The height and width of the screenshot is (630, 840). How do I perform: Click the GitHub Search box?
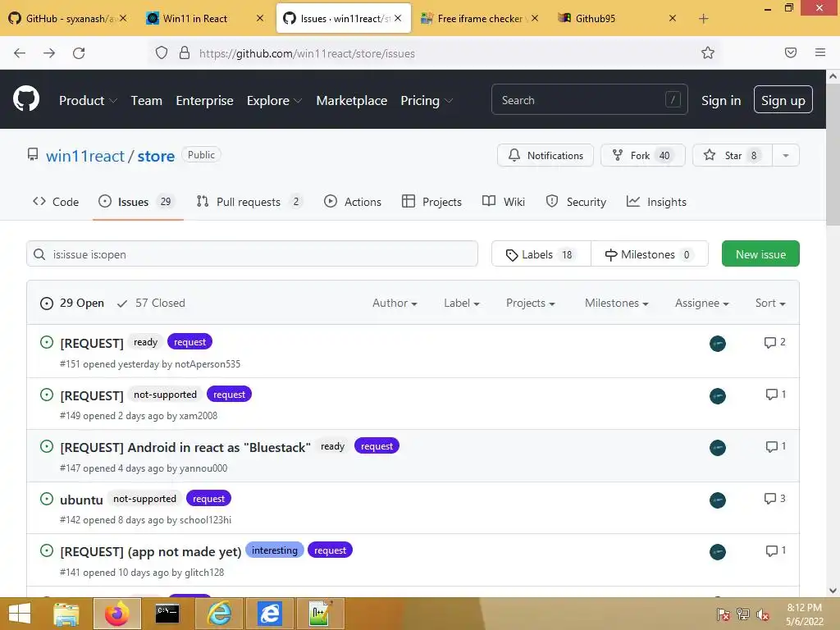point(589,99)
